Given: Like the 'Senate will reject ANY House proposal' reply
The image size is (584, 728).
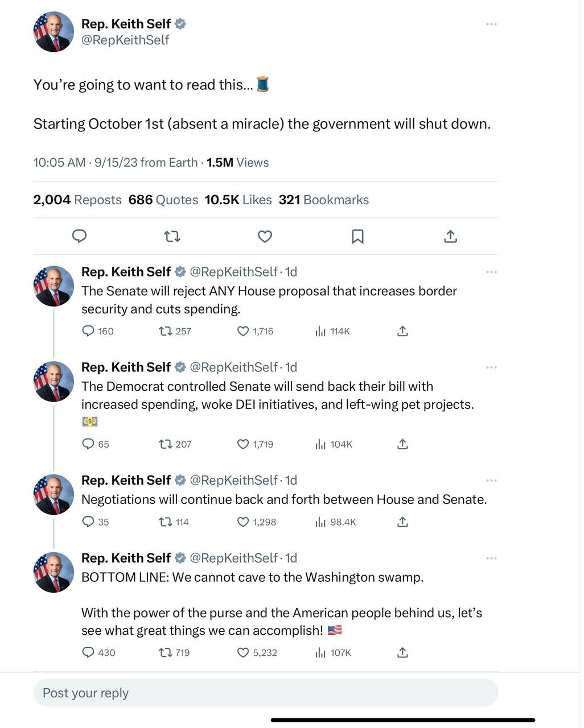Looking at the screenshot, I should coord(243,331).
